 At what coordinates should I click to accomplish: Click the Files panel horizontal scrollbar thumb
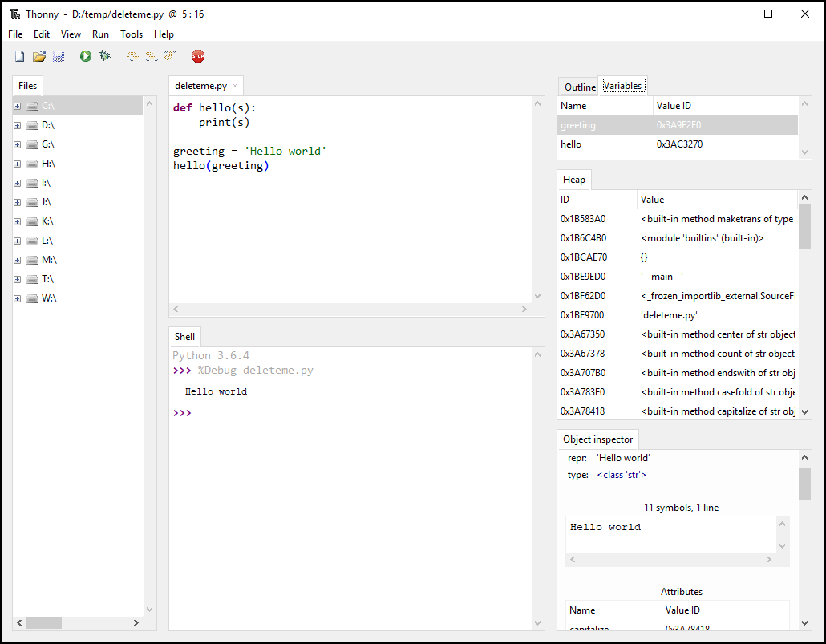44,622
